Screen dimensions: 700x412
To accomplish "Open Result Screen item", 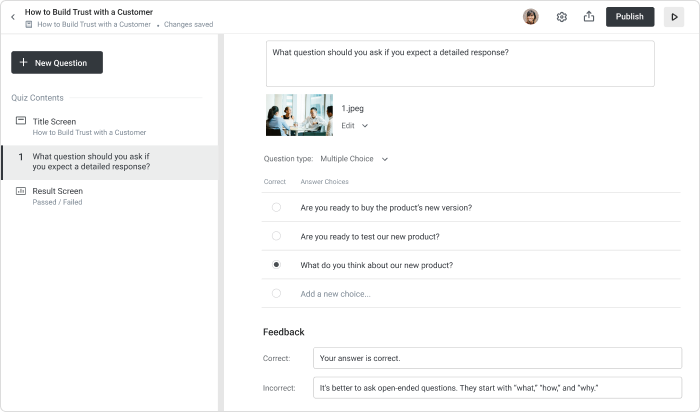I will 109,196.
